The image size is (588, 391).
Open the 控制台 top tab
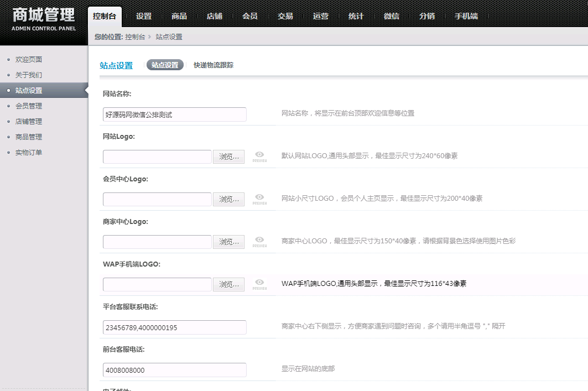click(105, 16)
